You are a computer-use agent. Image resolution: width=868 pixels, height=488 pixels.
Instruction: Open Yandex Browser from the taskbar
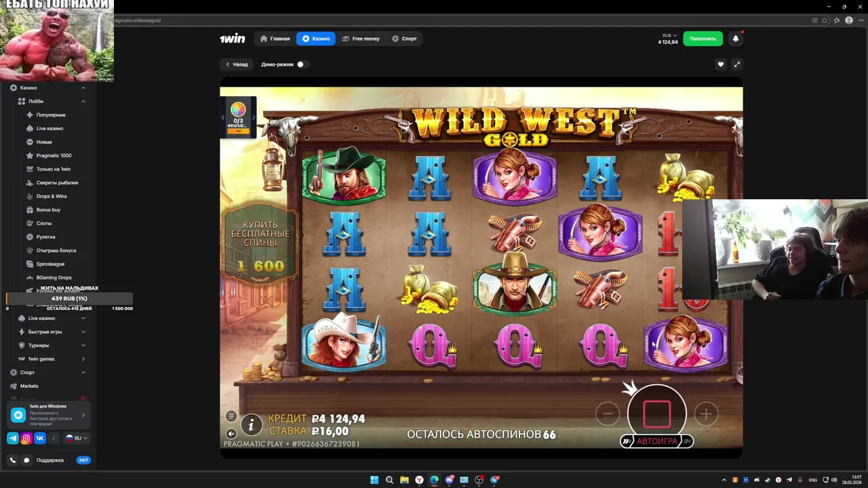[419, 480]
